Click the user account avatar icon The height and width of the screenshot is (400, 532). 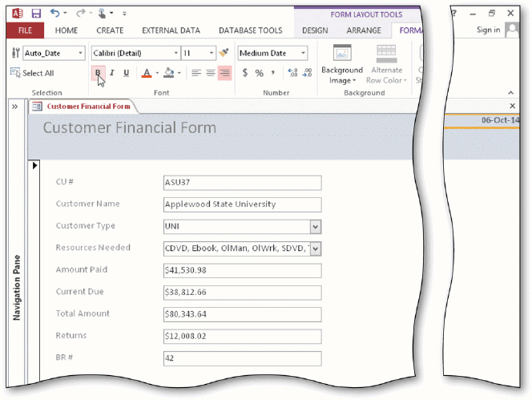click(x=512, y=30)
